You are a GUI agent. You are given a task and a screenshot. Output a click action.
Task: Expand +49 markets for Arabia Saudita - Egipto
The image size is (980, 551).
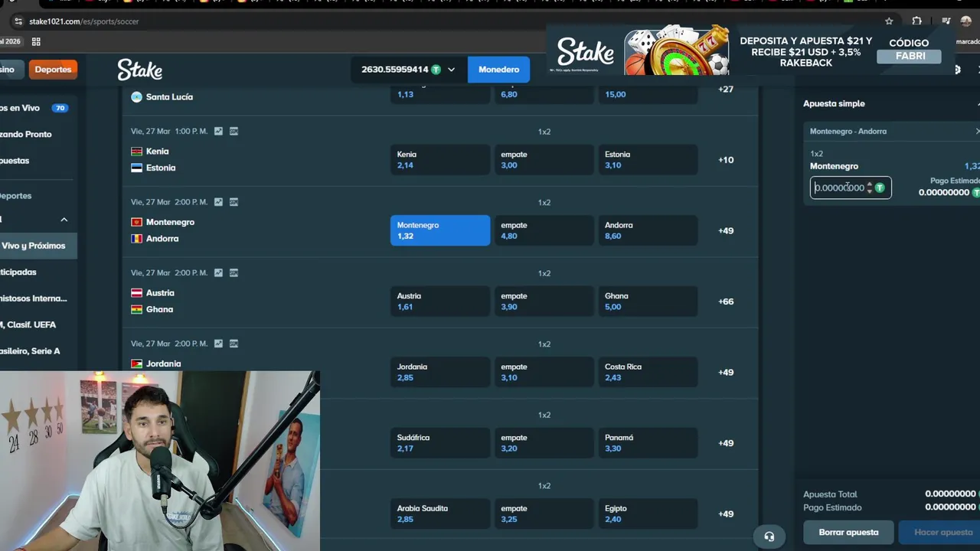point(726,514)
